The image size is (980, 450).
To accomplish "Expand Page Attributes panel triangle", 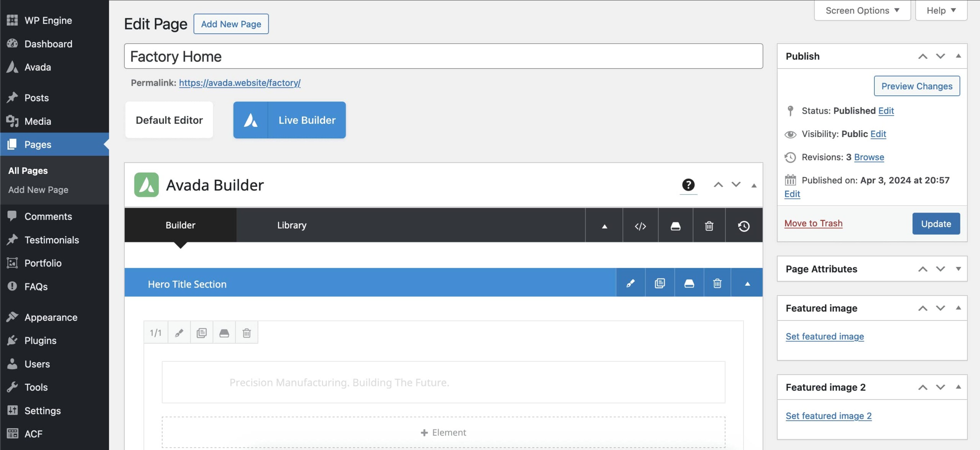I will [958, 269].
